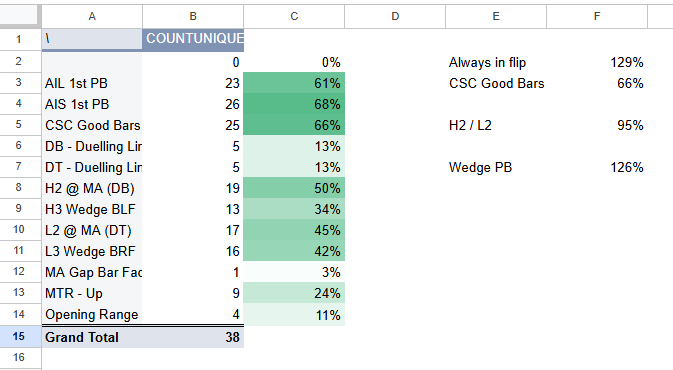Select the COUNTUNIQUE header cell
Image resolution: width=673 pixels, height=370 pixels.
point(193,39)
